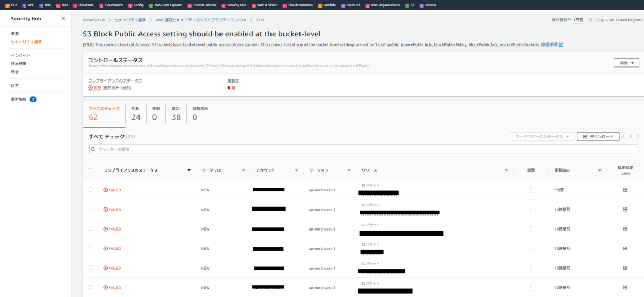Click 最終更新日 1日前 text
644x297 pixels.
coord(567,20)
